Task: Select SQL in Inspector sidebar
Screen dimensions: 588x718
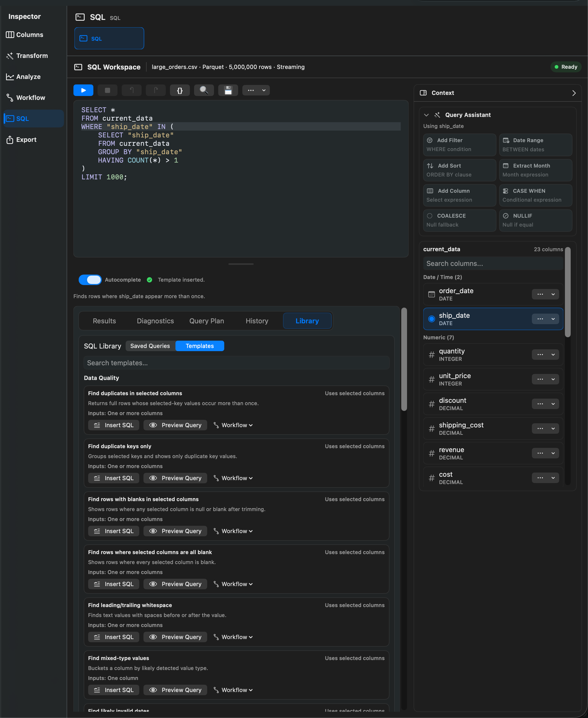Action: point(34,119)
